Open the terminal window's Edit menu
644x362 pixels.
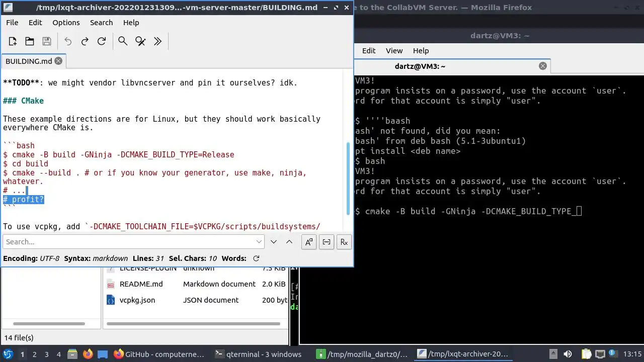[369, 51]
